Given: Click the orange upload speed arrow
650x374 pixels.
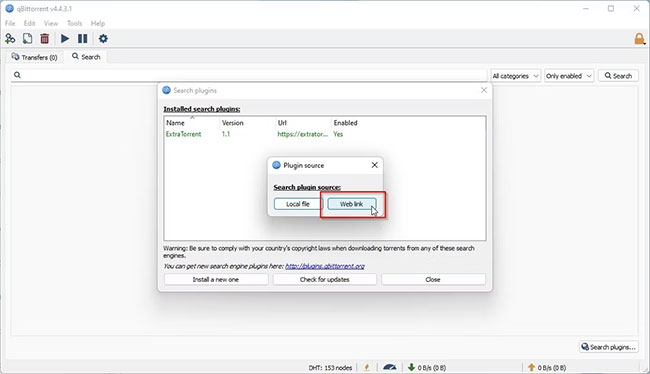Looking at the screenshot, I should 531,367.
